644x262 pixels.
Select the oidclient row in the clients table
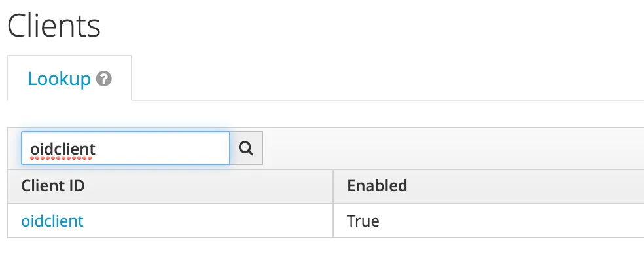pos(170,221)
